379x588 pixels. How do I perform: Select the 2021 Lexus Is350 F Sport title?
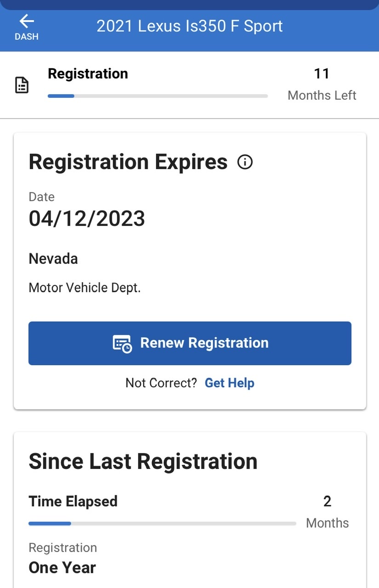coord(189,26)
